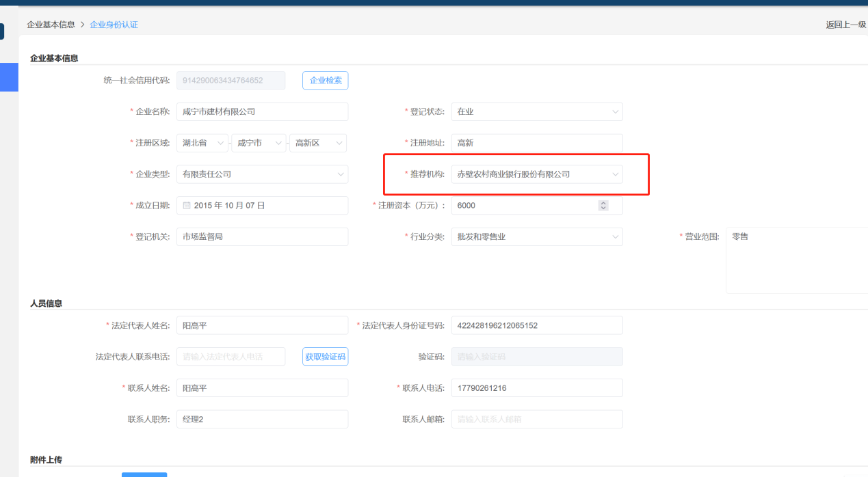Open the 企业基本信息 breadcrumb link
Viewport: 868px width, 477px height.
[x=51, y=25]
